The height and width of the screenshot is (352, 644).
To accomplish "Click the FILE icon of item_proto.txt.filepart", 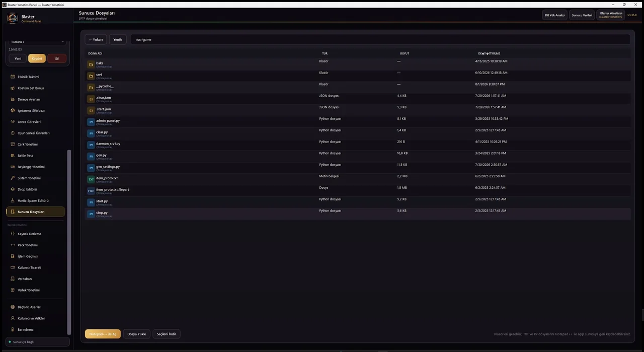I will pos(91,191).
